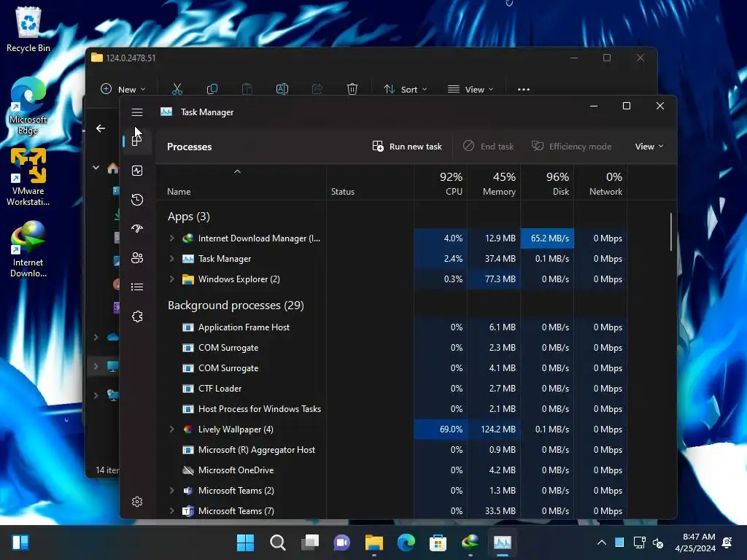Click Share icon in File Explorer toolbar
This screenshot has height=560, width=747.
[317, 89]
